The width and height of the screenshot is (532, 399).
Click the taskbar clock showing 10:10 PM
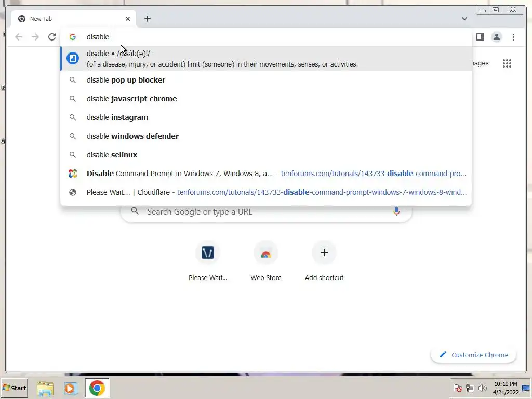(x=506, y=388)
